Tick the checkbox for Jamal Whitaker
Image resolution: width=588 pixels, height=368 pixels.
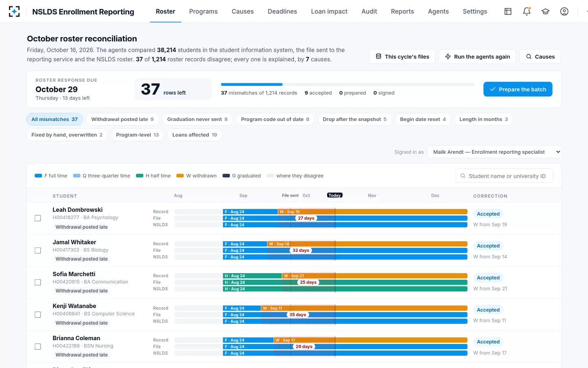[38, 250]
